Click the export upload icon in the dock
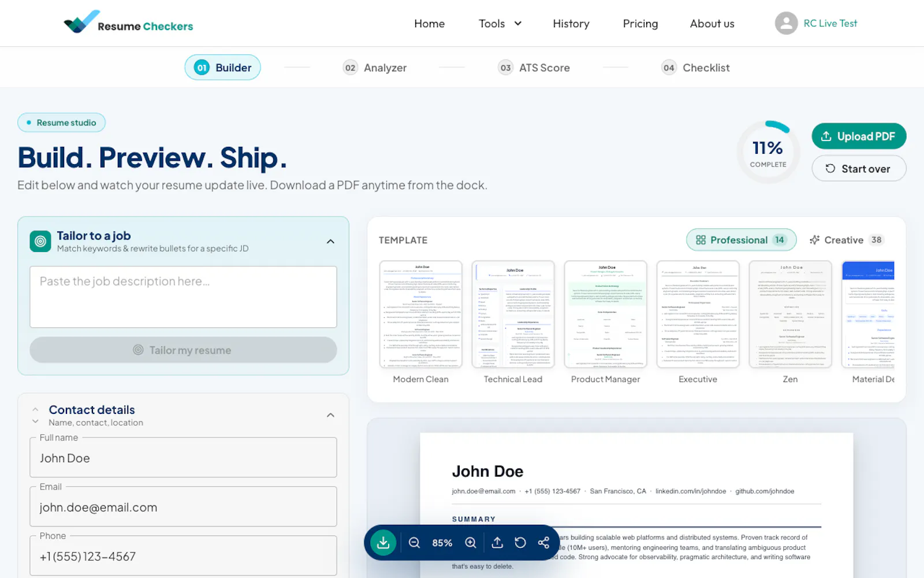 [x=497, y=543]
